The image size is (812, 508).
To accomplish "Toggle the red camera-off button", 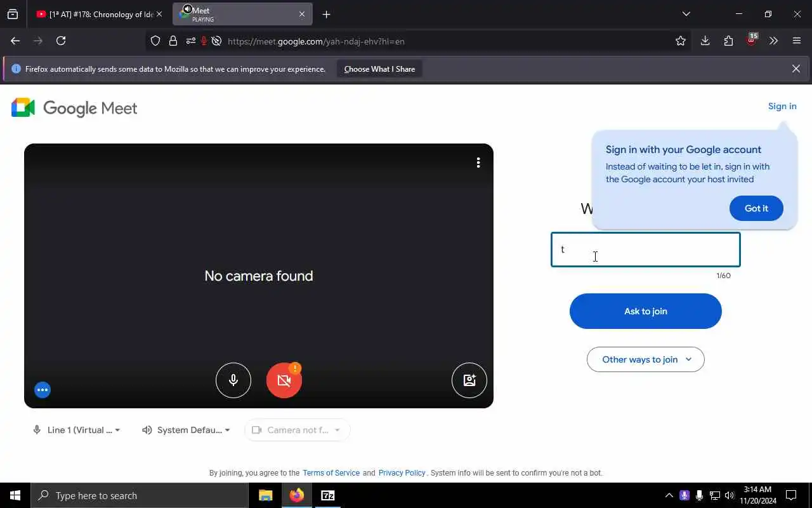I will coord(284,380).
